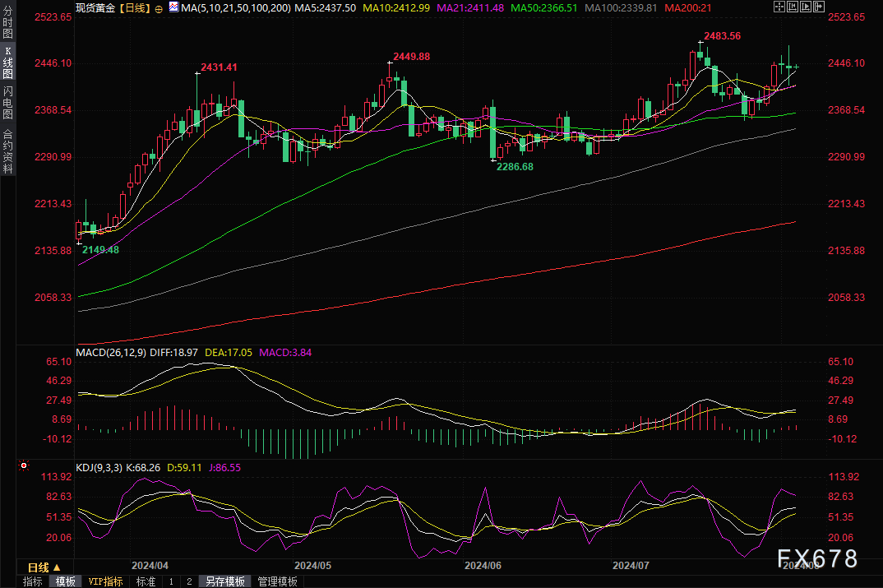Click the circled plus icon beside 日线
883x588 pixels.
pos(159,8)
